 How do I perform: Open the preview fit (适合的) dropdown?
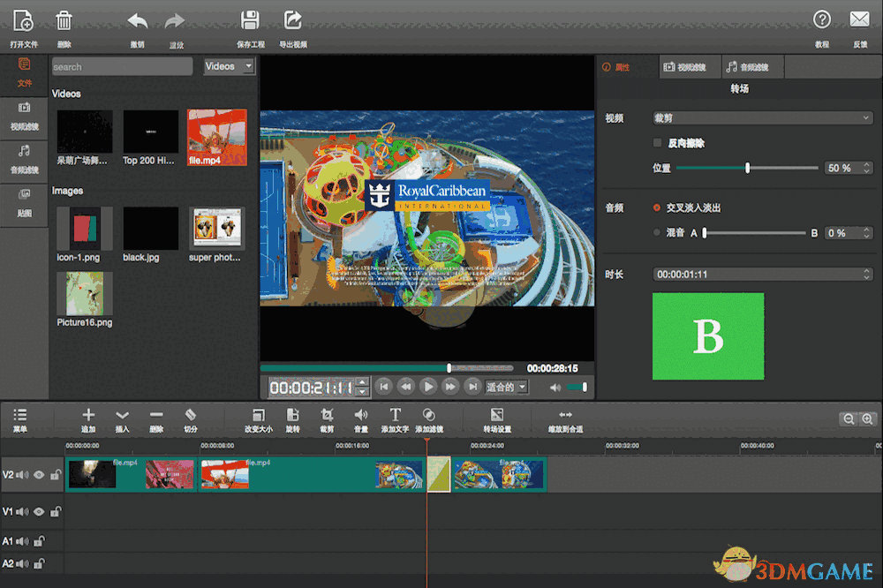[x=506, y=387]
